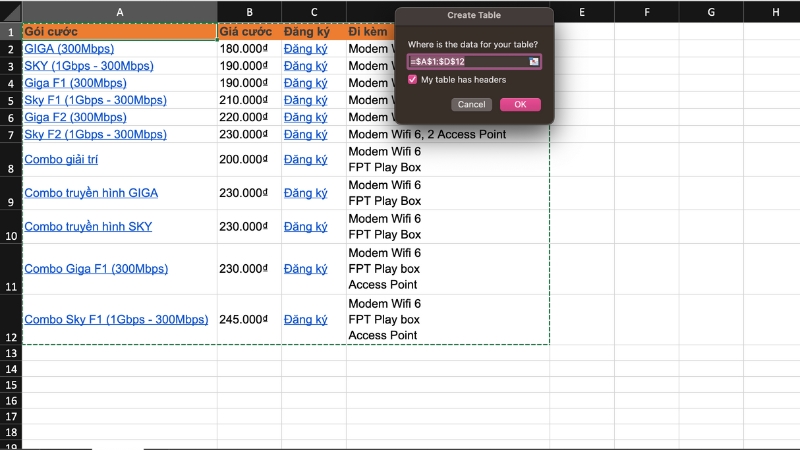Select column A header
800x450 pixels.
(x=120, y=12)
